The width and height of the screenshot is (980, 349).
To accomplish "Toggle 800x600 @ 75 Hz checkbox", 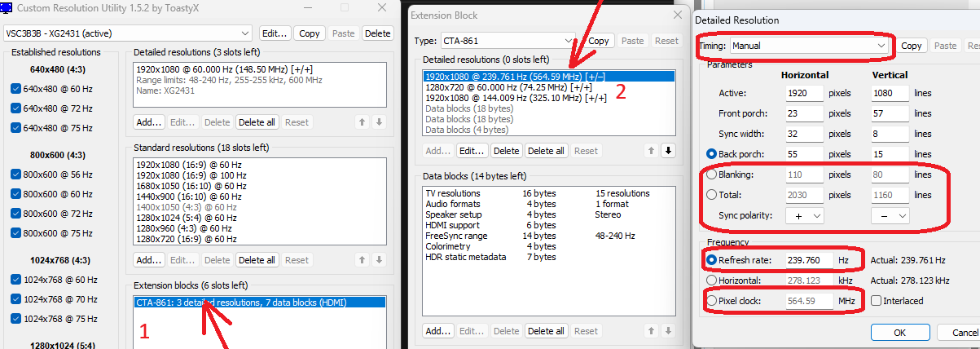I will pyautogui.click(x=17, y=232).
